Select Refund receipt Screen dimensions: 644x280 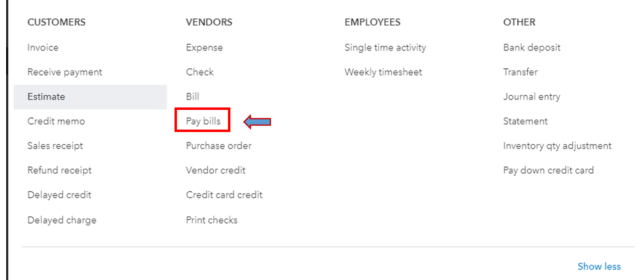pyautogui.click(x=59, y=170)
